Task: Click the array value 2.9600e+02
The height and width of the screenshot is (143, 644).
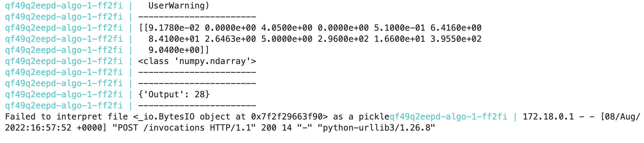Action: pos(343,39)
